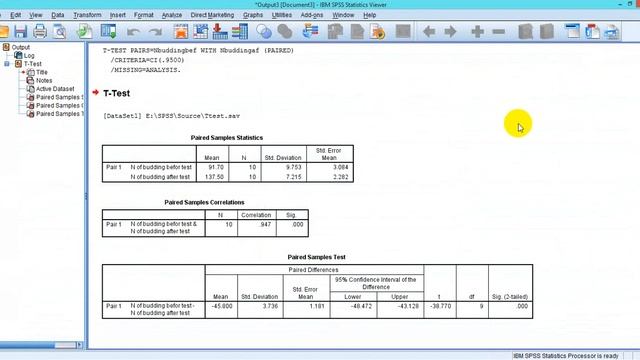This screenshot has height=360, width=640.
Task: Click 'IBM SPSS Statistics Processor is ready' status
Action: (566, 356)
